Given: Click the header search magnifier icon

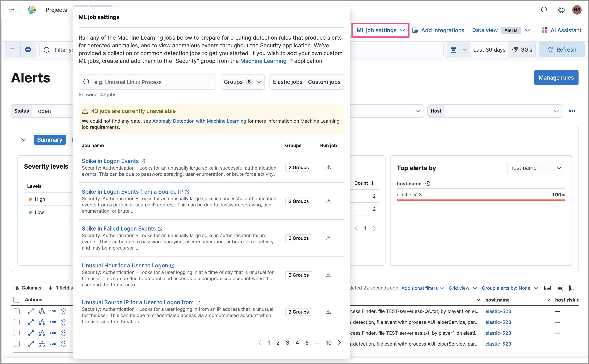Looking at the screenshot, I should point(544,10).
